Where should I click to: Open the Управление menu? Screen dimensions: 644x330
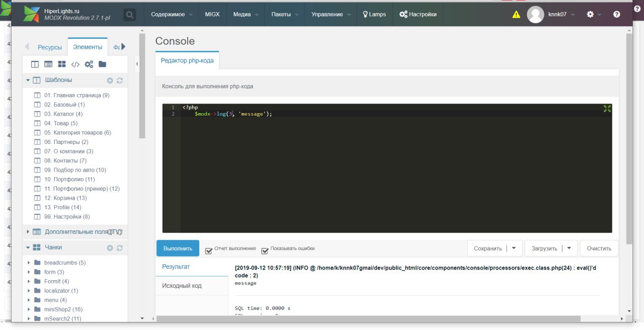click(331, 15)
